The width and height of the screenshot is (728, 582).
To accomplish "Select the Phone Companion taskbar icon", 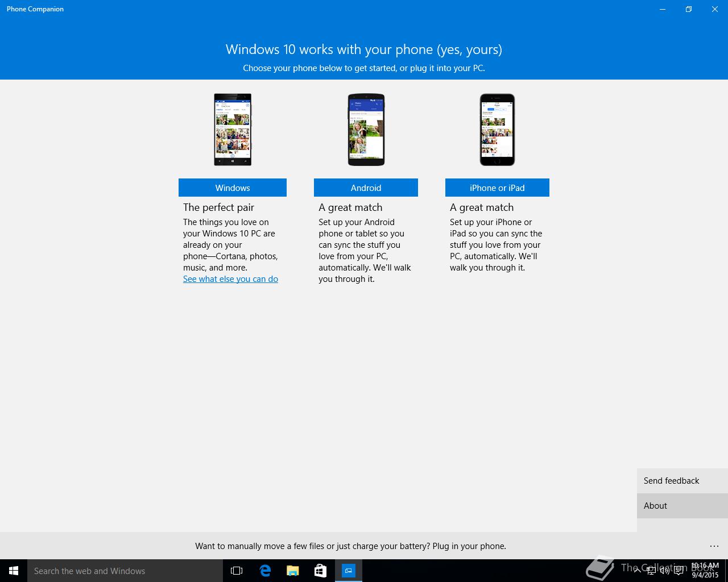I will [x=348, y=571].
